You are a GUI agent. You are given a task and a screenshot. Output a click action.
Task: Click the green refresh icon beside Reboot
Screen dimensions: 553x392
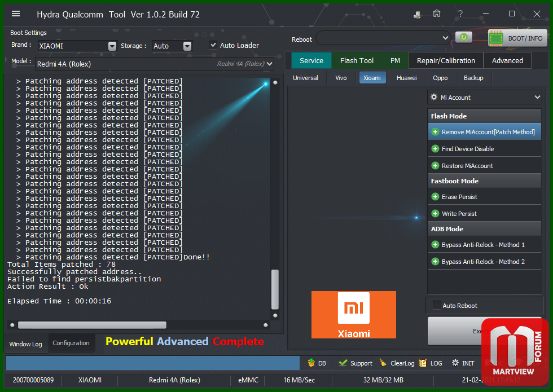[x=463, y=38]
